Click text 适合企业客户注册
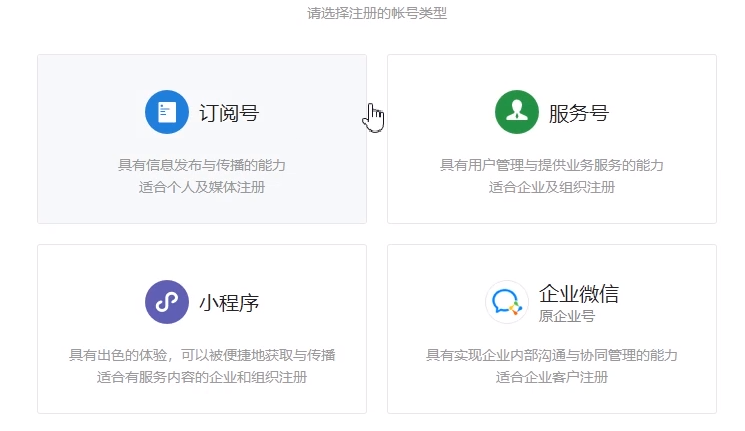Screen dimensions: 745x431 pos(552,377)
